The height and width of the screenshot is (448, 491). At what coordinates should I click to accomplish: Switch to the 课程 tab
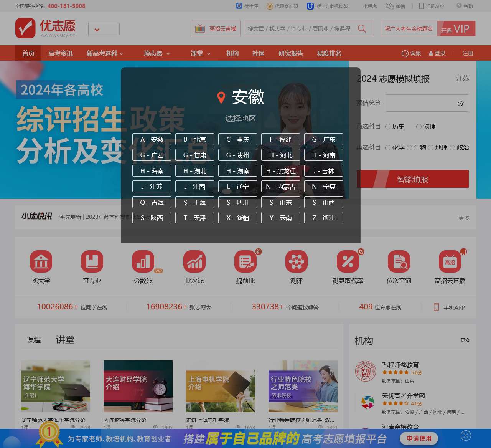pyautogui.click(x=34, y=340)
